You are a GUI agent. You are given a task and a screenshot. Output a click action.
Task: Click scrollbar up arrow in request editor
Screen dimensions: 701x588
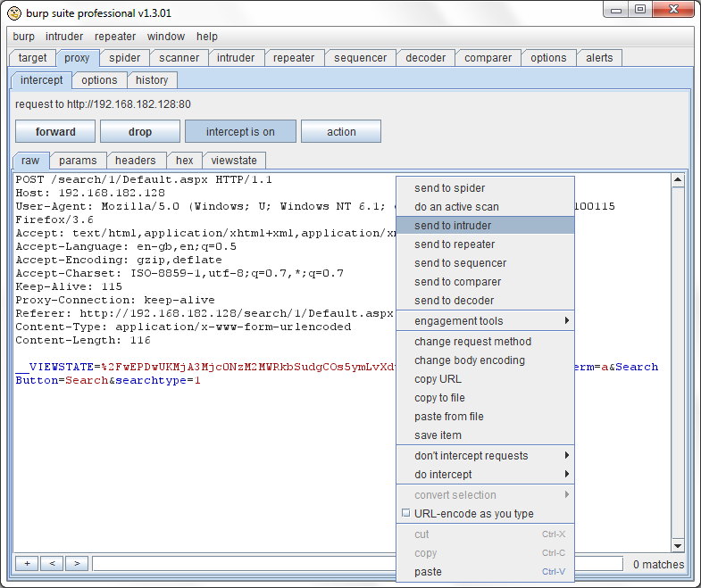coord(678,181)
